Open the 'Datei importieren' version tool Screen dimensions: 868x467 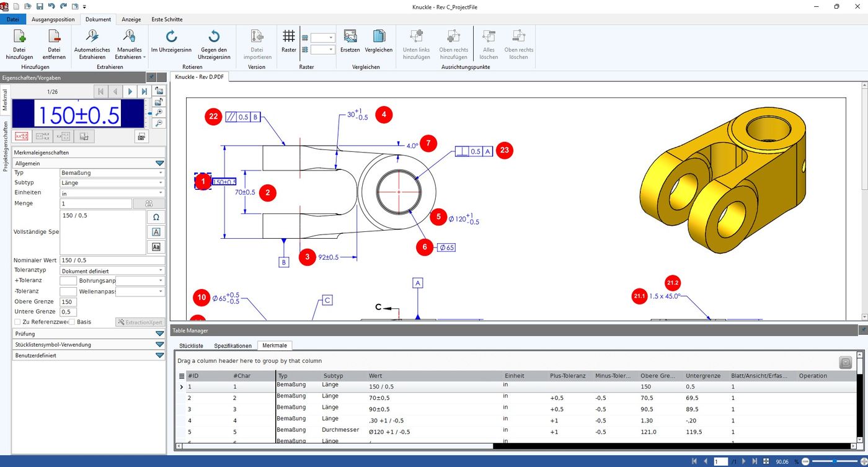257,43
